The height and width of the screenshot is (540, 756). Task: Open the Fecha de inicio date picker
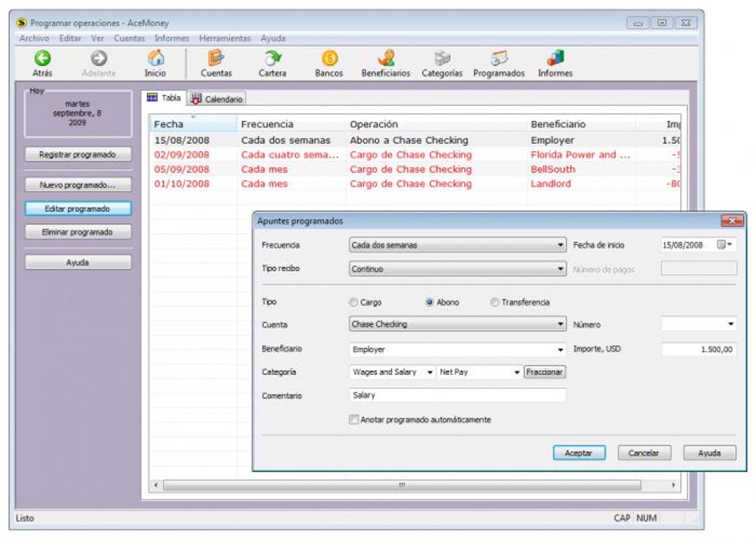pos(725,244)
